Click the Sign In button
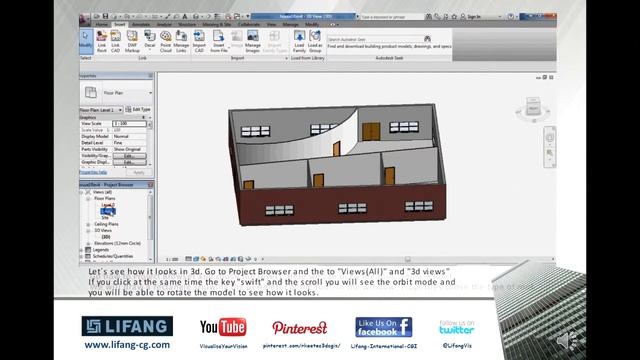The image size is (640, 360). click(471, 17)
